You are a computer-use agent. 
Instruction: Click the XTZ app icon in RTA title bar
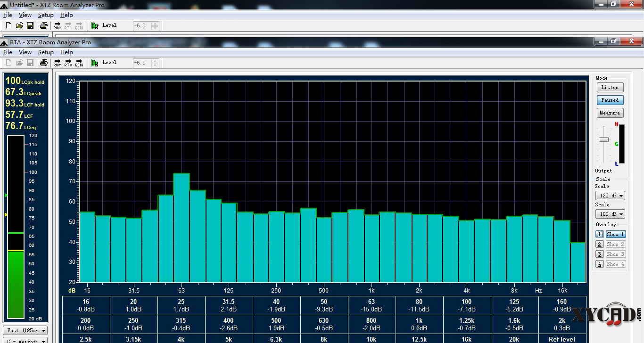pyautogui.click(x=4, y=42)
